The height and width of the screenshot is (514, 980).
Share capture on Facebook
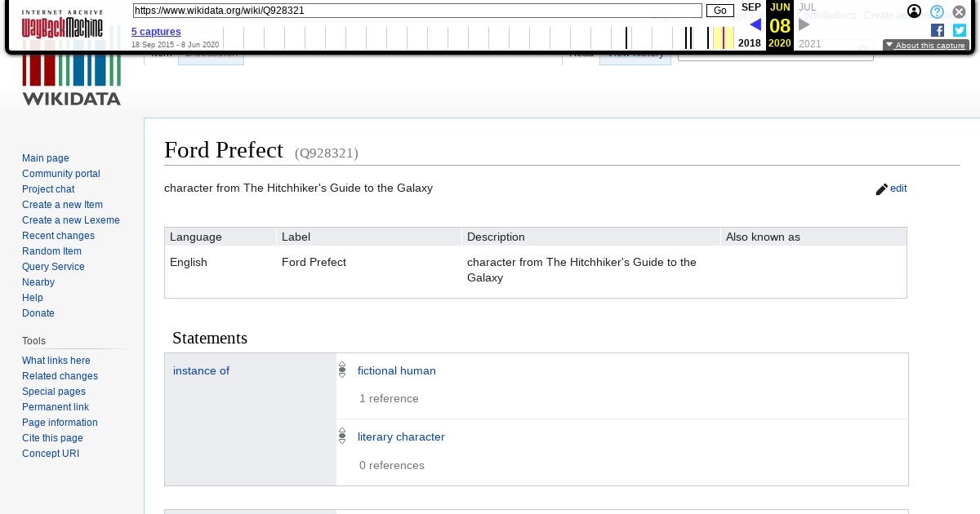938,30
